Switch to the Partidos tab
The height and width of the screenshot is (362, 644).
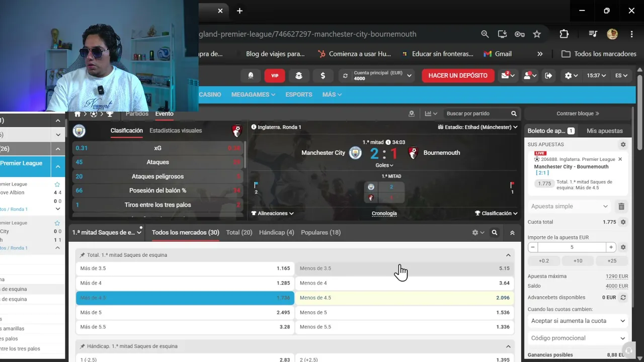[x=137, y=114]
